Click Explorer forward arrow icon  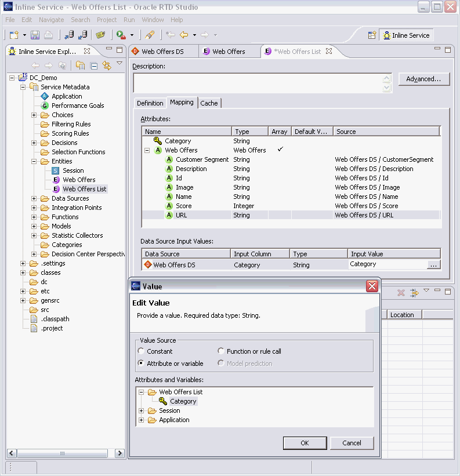[49, 66]
